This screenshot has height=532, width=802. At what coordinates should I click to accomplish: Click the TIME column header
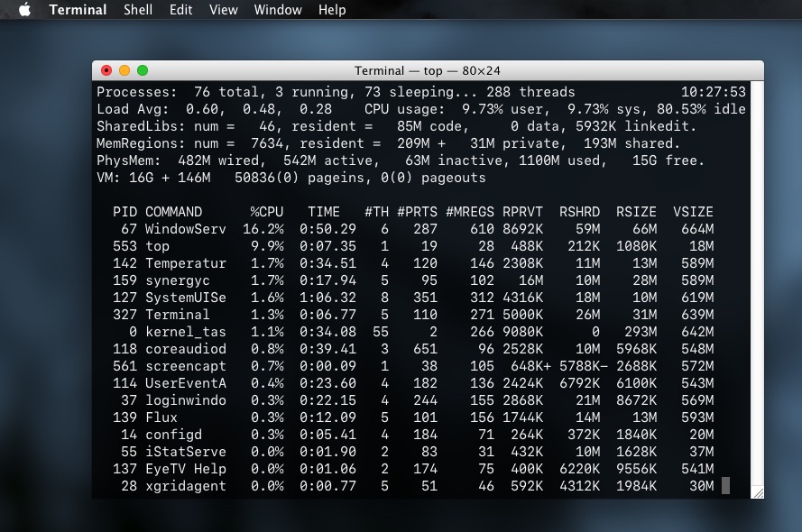(323, 212)
